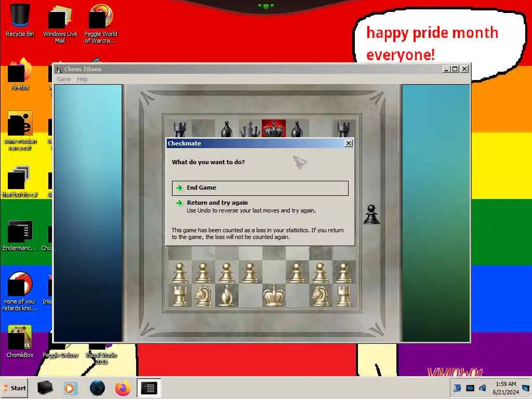
Task: Open the black box icon next to Start
Action: 45,388
